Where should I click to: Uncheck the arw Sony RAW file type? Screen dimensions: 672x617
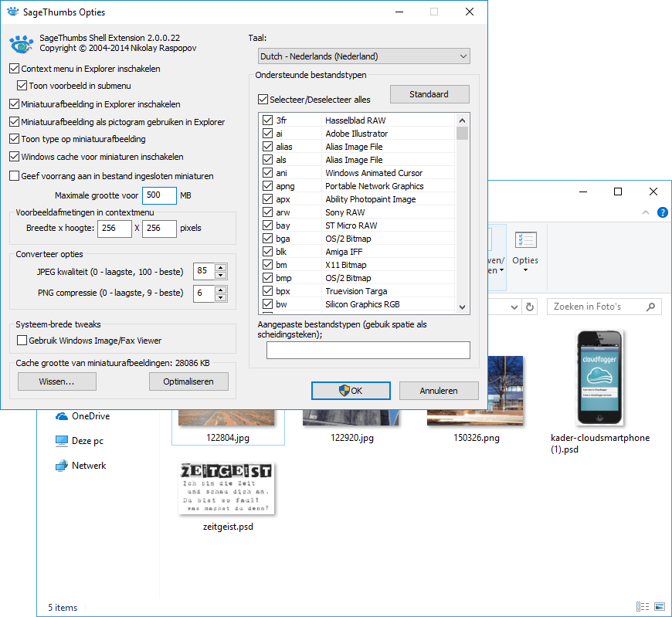click(x=268, y=212)
